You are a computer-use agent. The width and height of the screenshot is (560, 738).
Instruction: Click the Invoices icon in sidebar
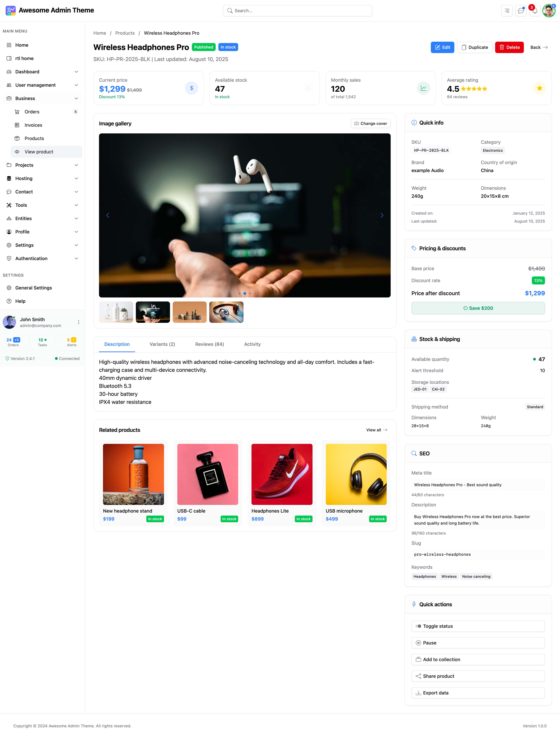[17, 125]
